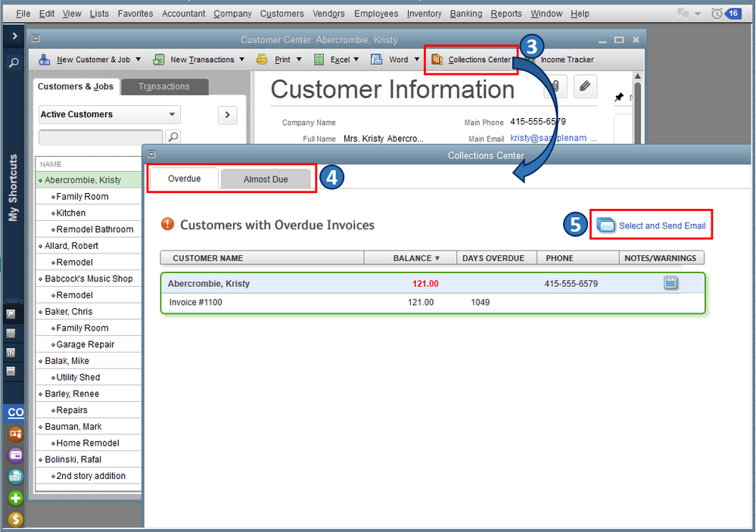Screen dimensions: 756x532
Task: Open the Excel dropdown arrow
Action: coord(356,59)
